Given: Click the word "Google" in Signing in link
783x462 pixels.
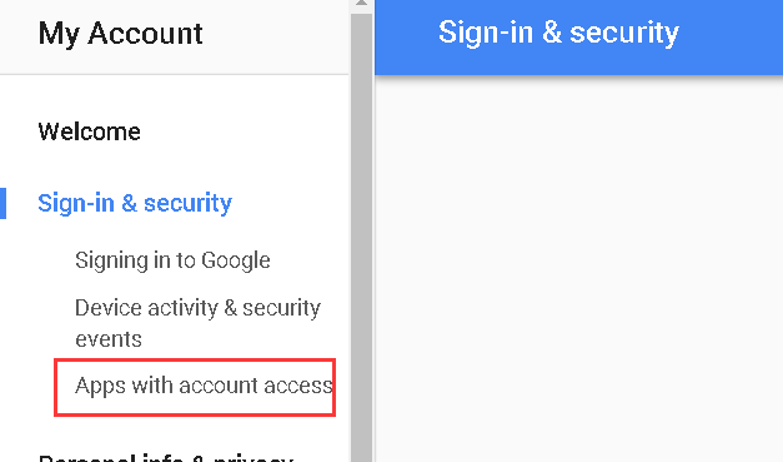Looking at the screenshot, I should coord(236,261).
